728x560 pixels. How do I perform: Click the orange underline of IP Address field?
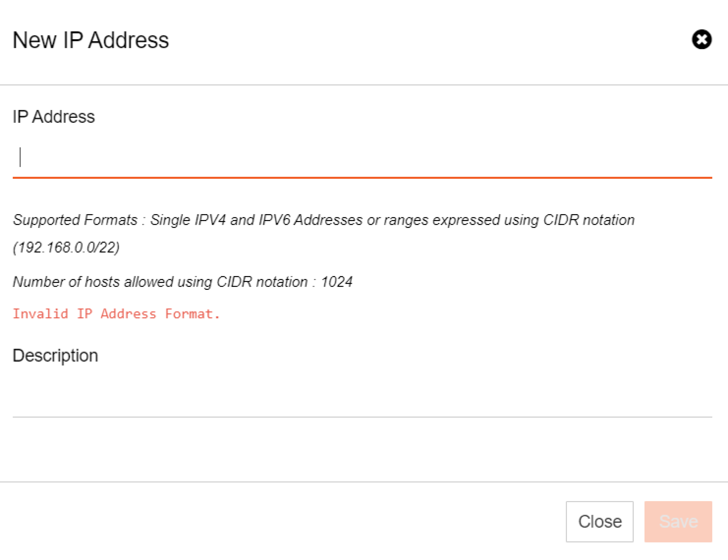point(363,178)
